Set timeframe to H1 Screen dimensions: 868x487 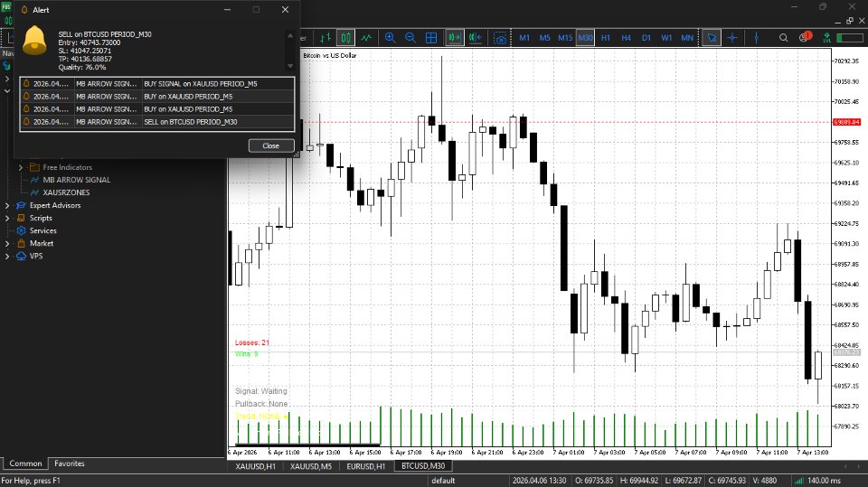(606, 38)
